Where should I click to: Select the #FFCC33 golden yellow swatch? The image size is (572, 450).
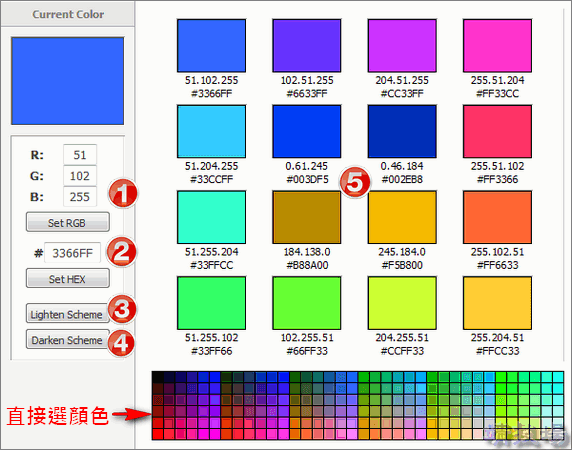coord(497,303)
